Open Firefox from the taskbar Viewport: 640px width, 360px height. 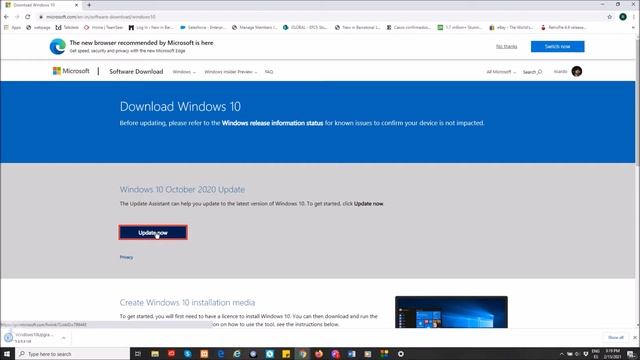click(319, 354)
